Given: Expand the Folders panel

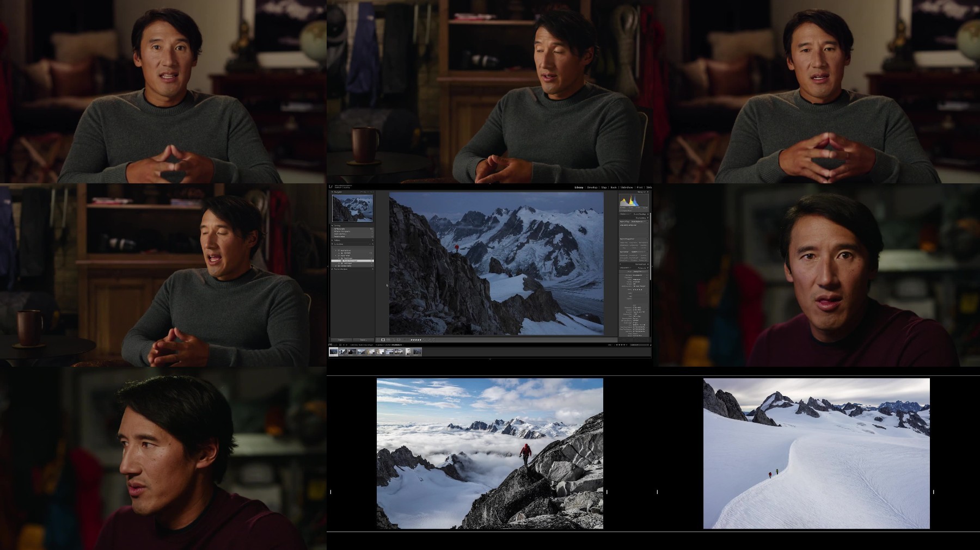Looking at the screenshot, I should (x=333, y=240).
